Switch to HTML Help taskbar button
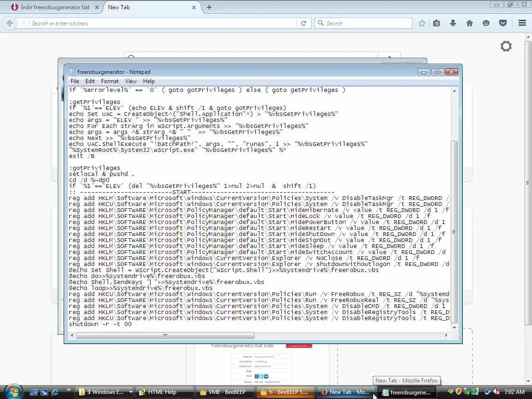This screenshot has width=532, height=399. pos(164,392)
